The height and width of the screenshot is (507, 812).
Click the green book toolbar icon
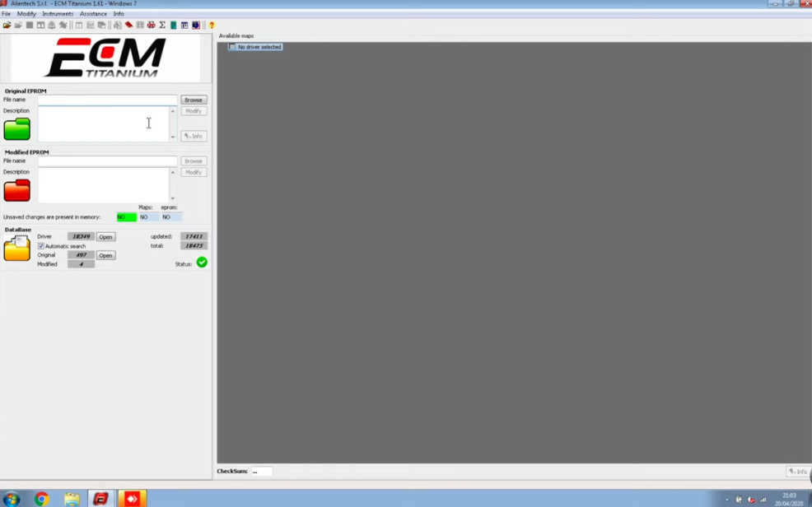174,25
